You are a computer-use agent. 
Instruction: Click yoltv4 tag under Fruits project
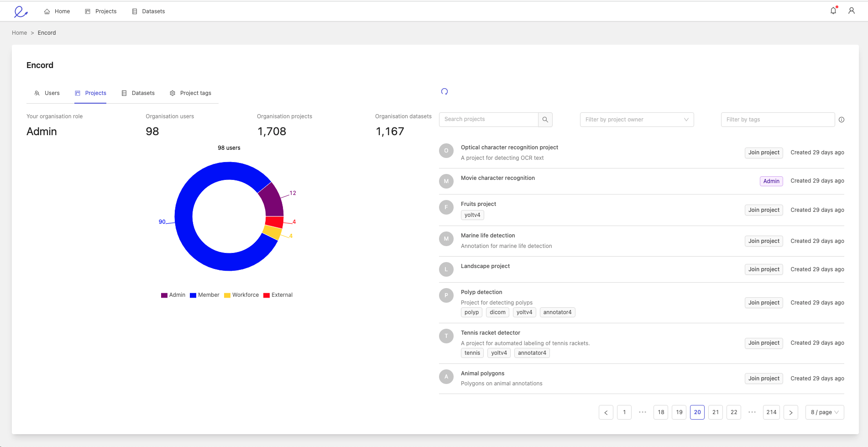pyautogui.click(x=472, y=215)
